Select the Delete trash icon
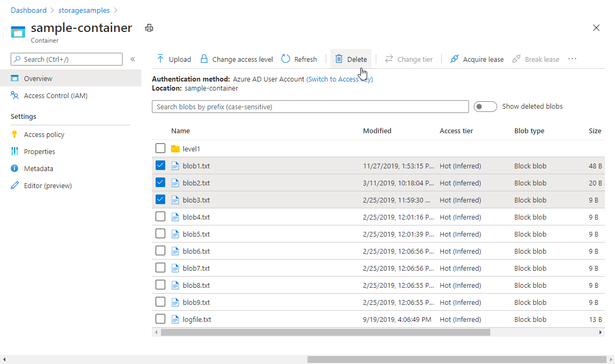Viewport: 615px width, 364px height. point(338,59)
